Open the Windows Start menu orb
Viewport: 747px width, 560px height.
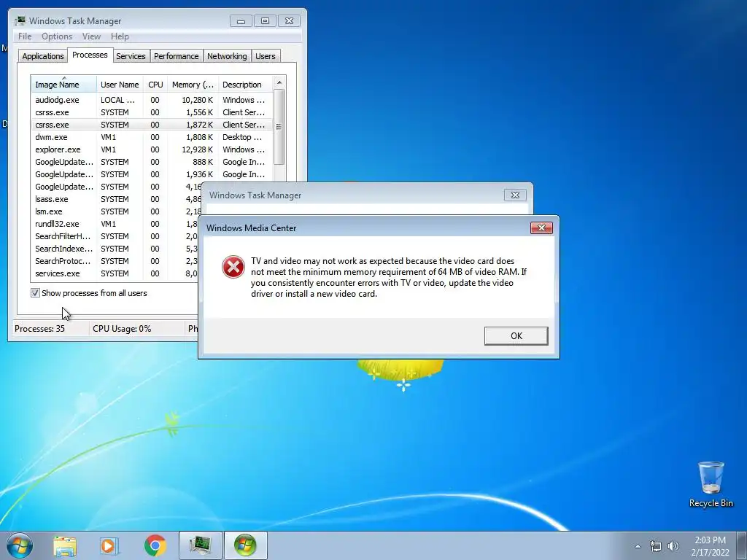pos(20,545)
